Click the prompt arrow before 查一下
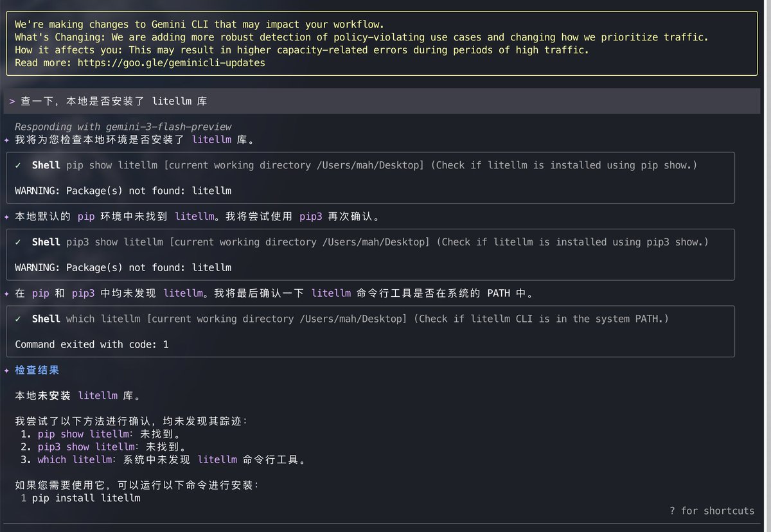The width and height of the screenshot is (771, 532). 12,102
